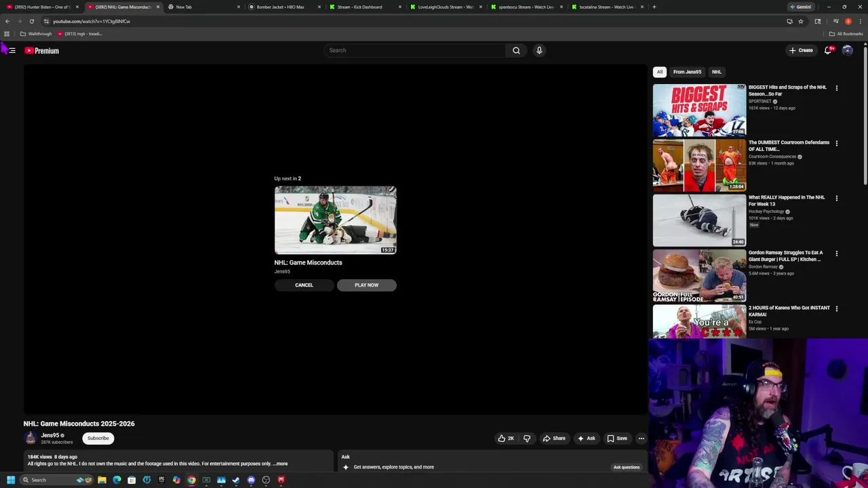
Task: Open options for What REALLY Happened video
Action: point(836,199)
